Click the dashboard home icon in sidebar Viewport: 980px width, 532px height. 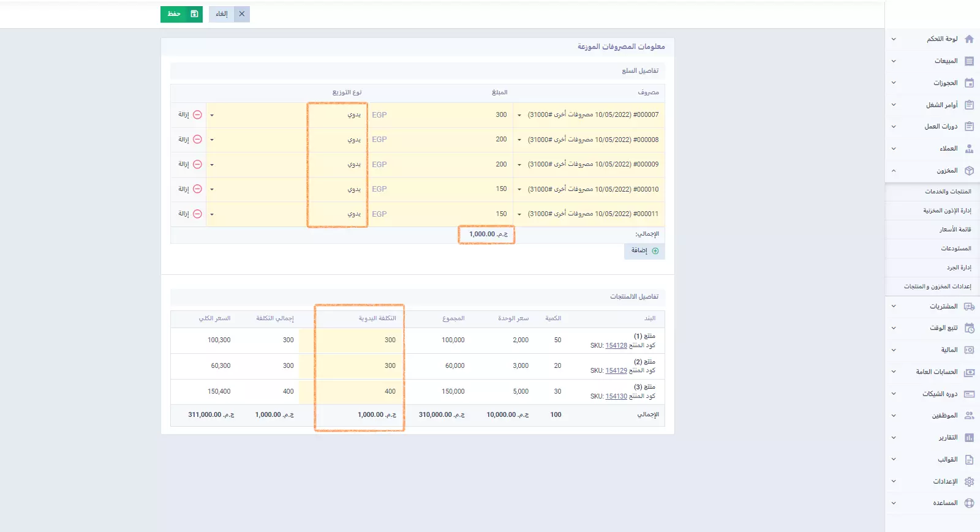(969, 39)
